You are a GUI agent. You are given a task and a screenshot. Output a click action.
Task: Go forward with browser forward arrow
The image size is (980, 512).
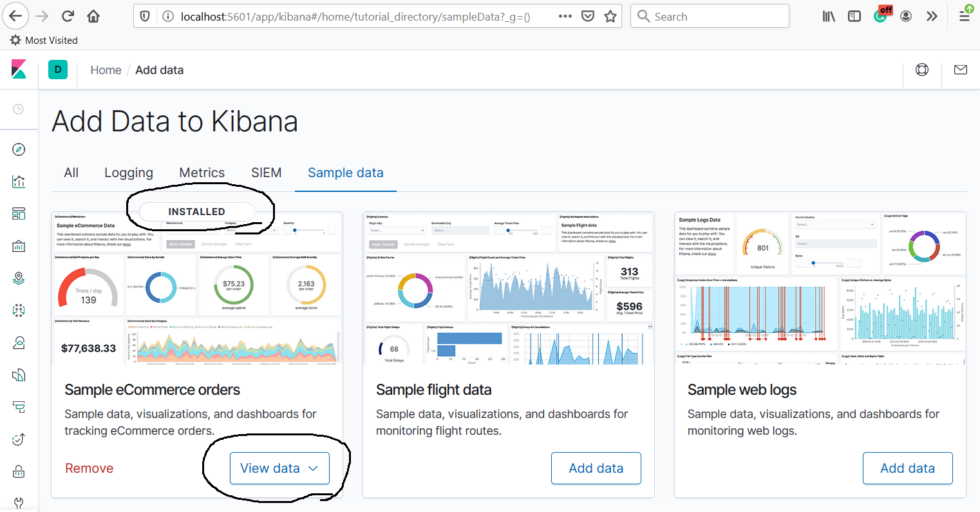[42, 16]
